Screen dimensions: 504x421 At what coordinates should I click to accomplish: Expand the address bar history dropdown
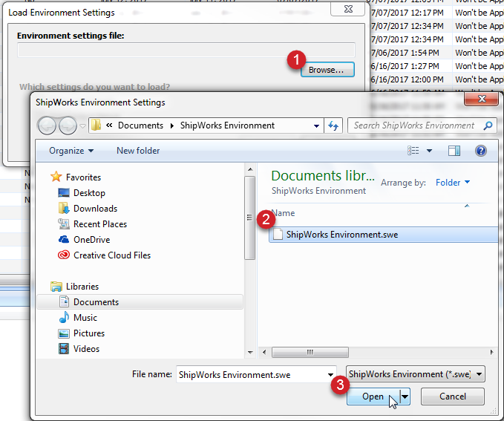[317, 125]
